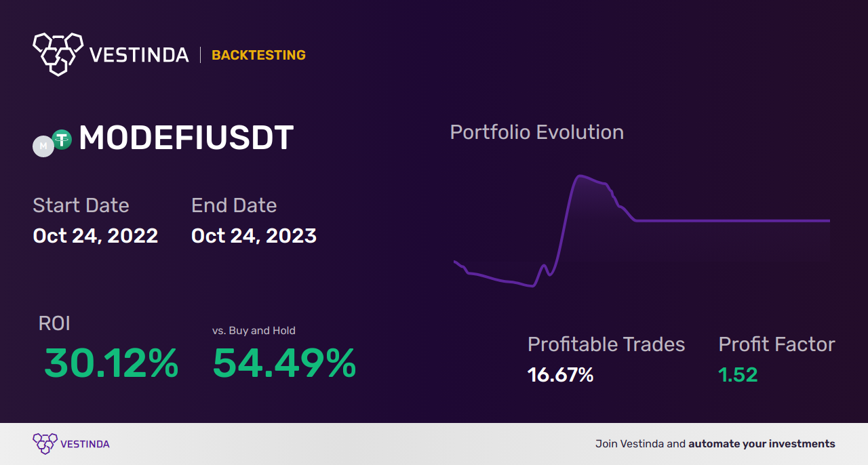Click the small purple Vestinda footer logo
This screenshot has width=868, height=465.
[45, 444]
